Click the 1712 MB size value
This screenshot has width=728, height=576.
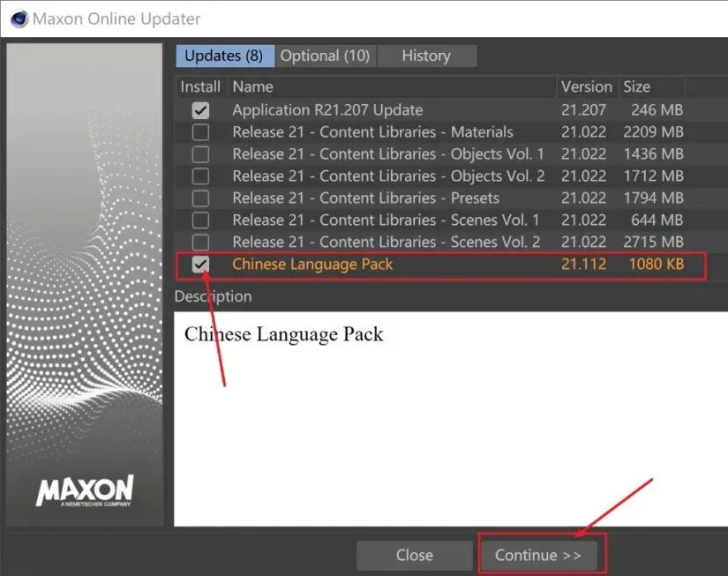653,176
